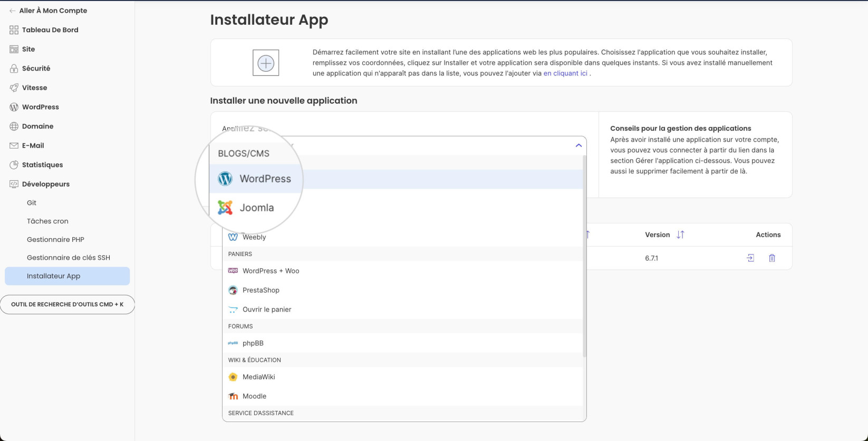Click the Version column header
Image resolution: width=868 pixels, height=441 pixels.
click(658, 235)
